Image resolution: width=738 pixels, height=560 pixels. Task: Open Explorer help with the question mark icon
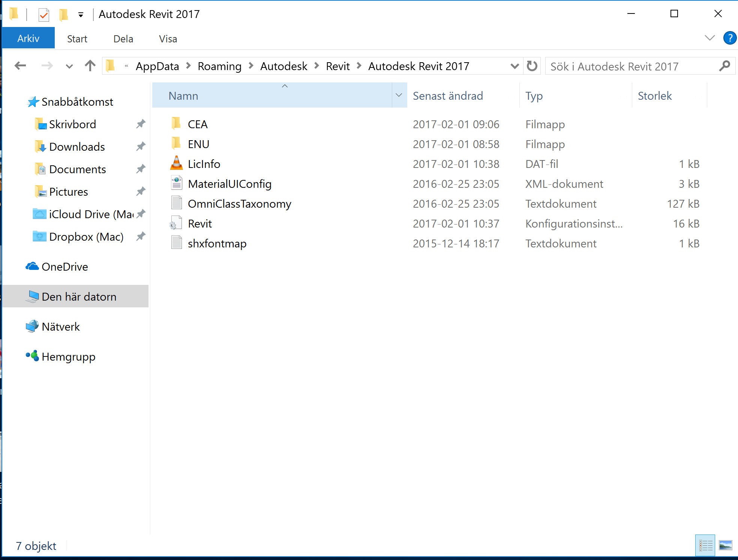729,38
